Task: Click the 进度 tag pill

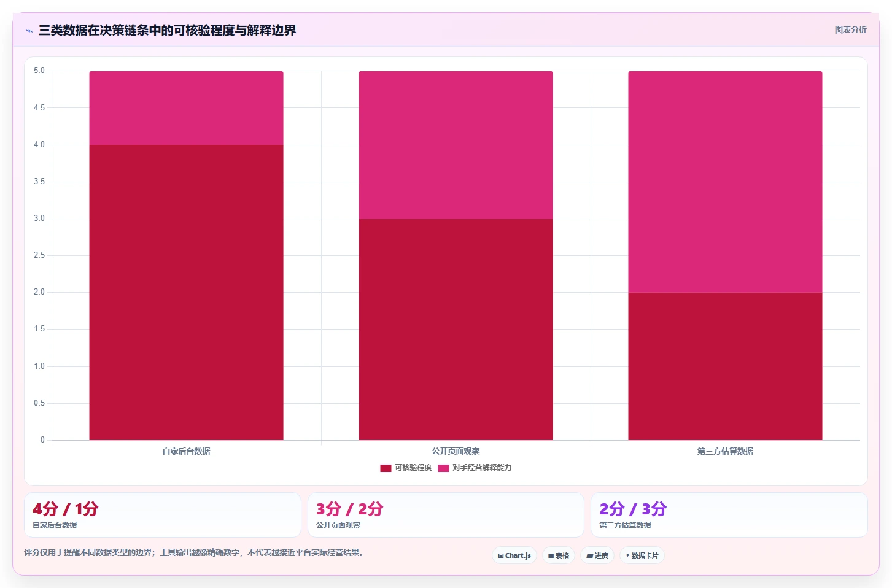Action: (597, 555)
